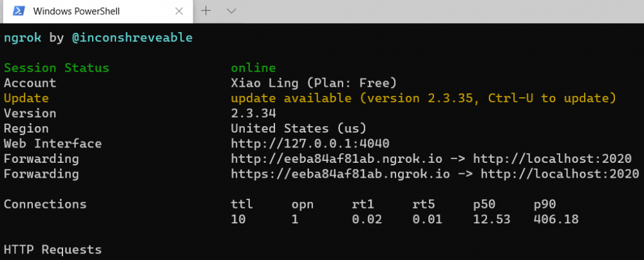The height and width of the screenshot is (260, 644).
Task: Click the 'ngrok' title text
Action: (23, 38)
